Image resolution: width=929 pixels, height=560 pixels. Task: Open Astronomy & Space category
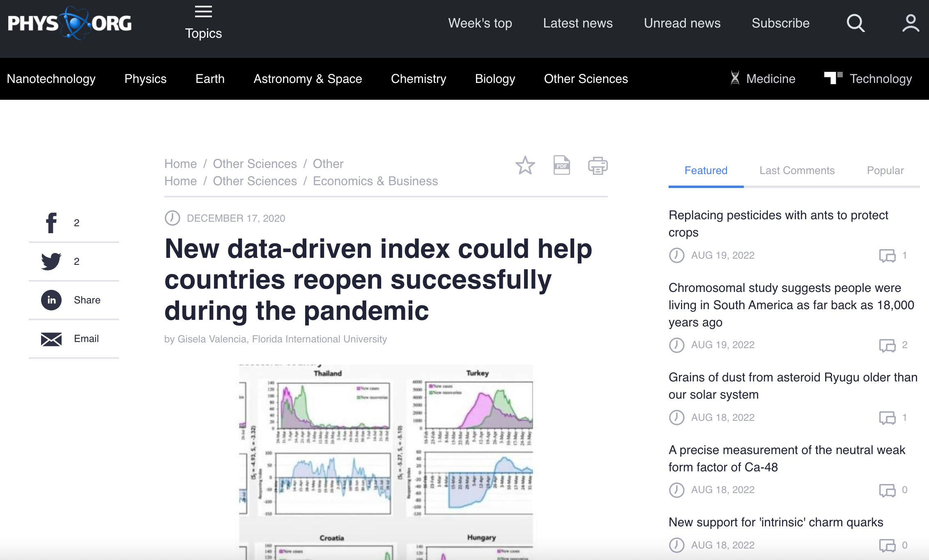click(308, 79)
